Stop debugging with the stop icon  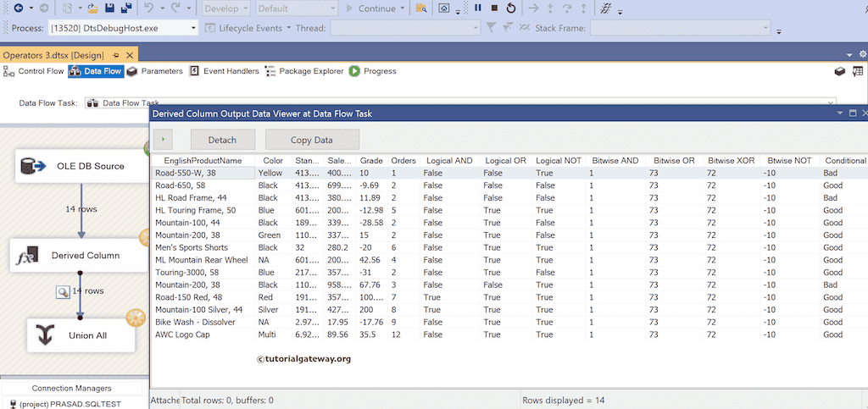493,8
